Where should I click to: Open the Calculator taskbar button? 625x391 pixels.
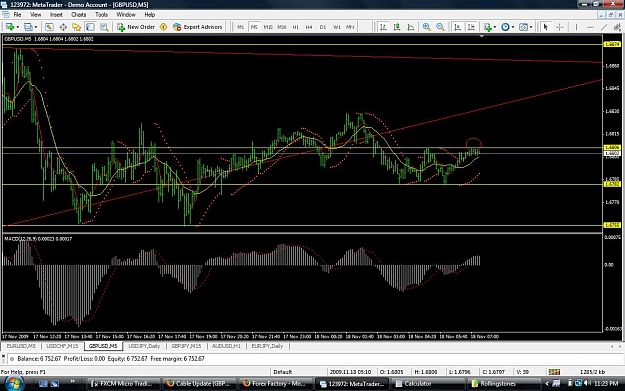pyautogui.click(x=428, y=383)
